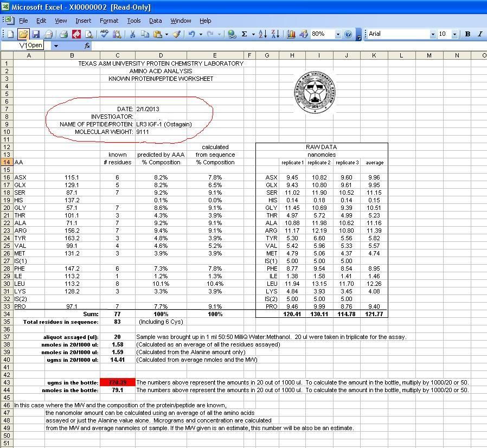Open Toolbar Options at the Standard toolbar end
487x448 pixels.
point(358,34)
